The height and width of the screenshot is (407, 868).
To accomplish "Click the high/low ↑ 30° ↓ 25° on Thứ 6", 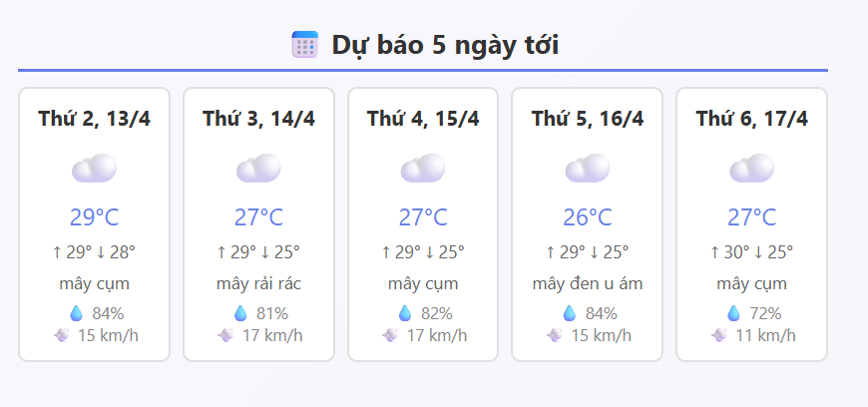I will [x=752, y=252].
